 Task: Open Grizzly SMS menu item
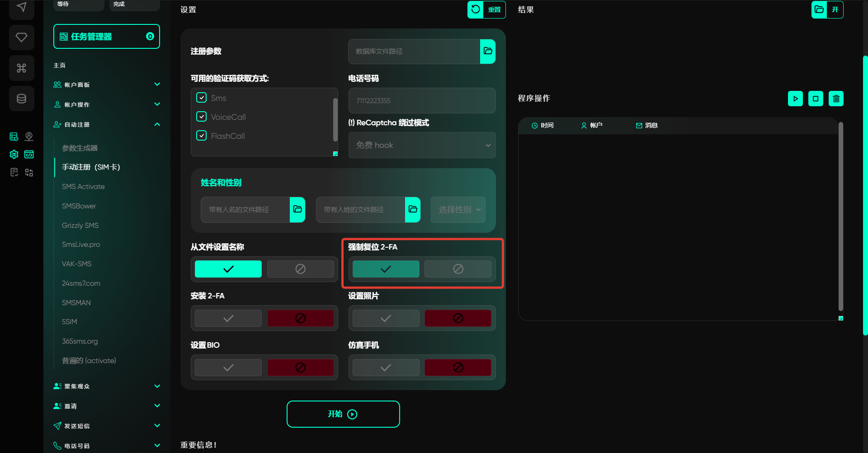point(80,225)
